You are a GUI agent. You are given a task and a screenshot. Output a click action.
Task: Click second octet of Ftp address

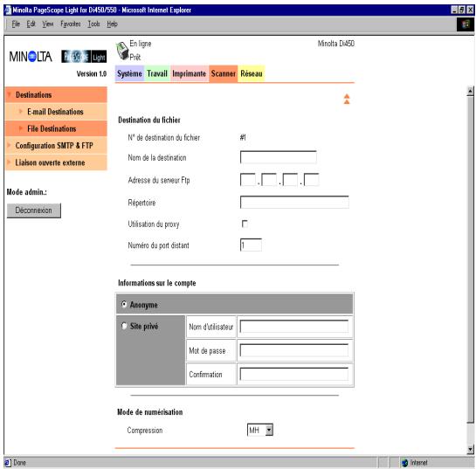pos(269,179)
